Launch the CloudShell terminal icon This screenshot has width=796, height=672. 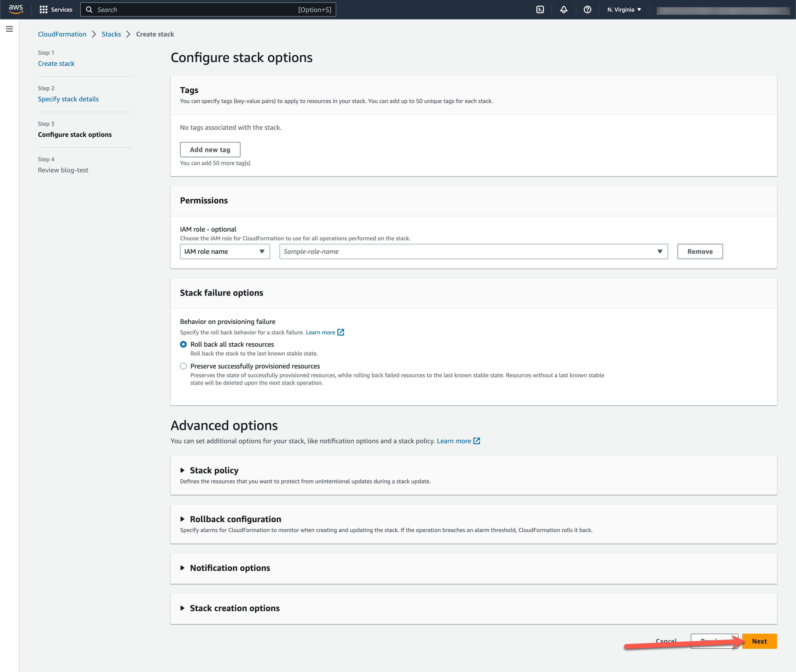click(540, 9)
